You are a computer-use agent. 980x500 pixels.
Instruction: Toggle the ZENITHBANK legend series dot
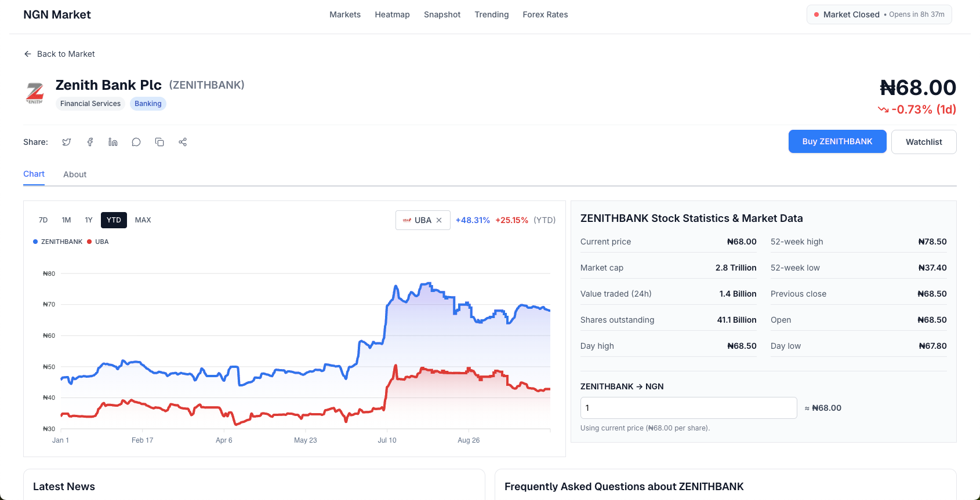[36, 242]
